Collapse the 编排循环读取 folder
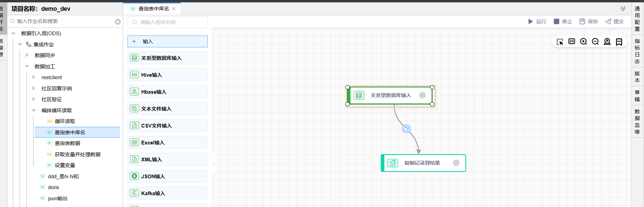The width and height of the screenshot is (644, 207). 34,111
